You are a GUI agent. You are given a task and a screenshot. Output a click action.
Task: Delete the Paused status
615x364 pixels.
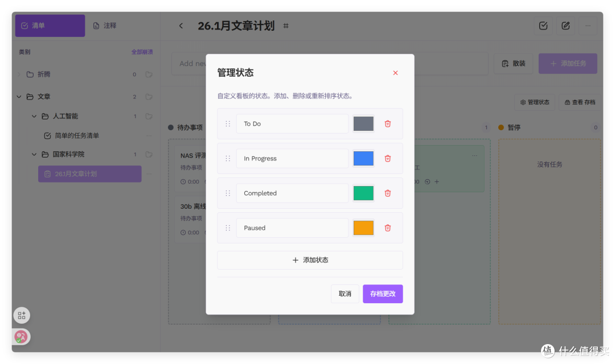[388, 227]
